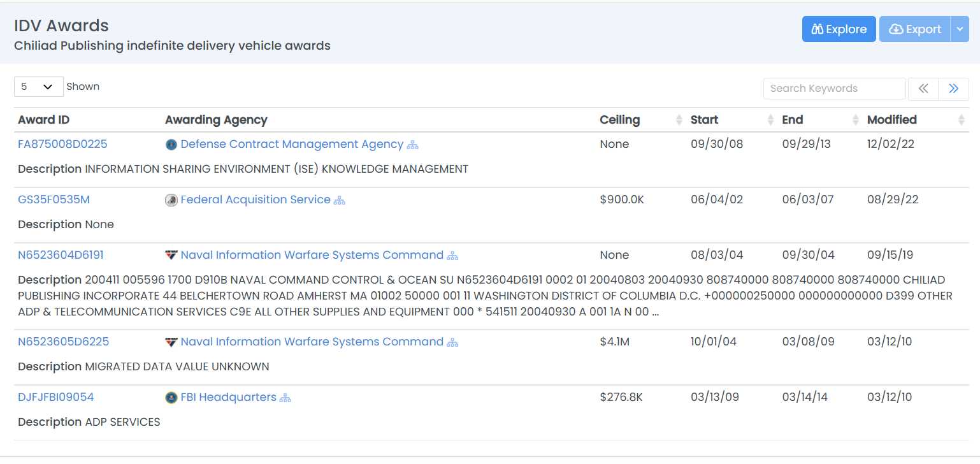Click the MIGRATED DATA VALUE UNKNOWN description
This screenshot has height=464, width=980.
(x=177, y=366)
